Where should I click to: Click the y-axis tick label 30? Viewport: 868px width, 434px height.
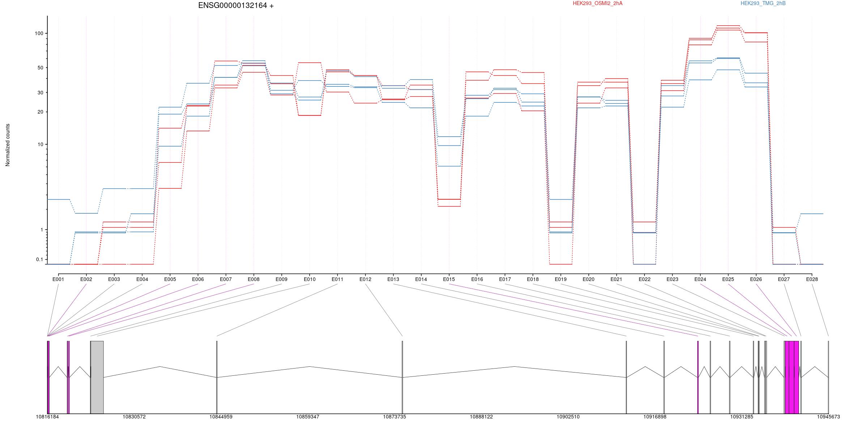click(x=40, y=93)
